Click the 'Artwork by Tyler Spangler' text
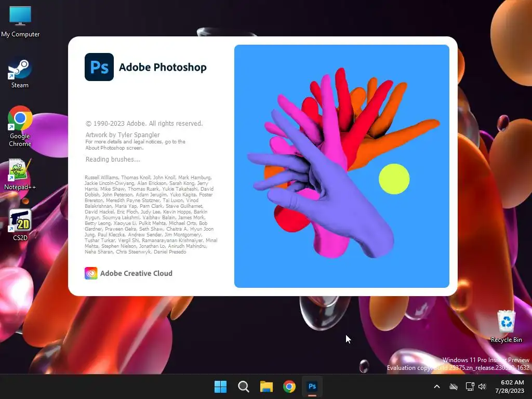 pyautogui.click(x=123, y=135)
